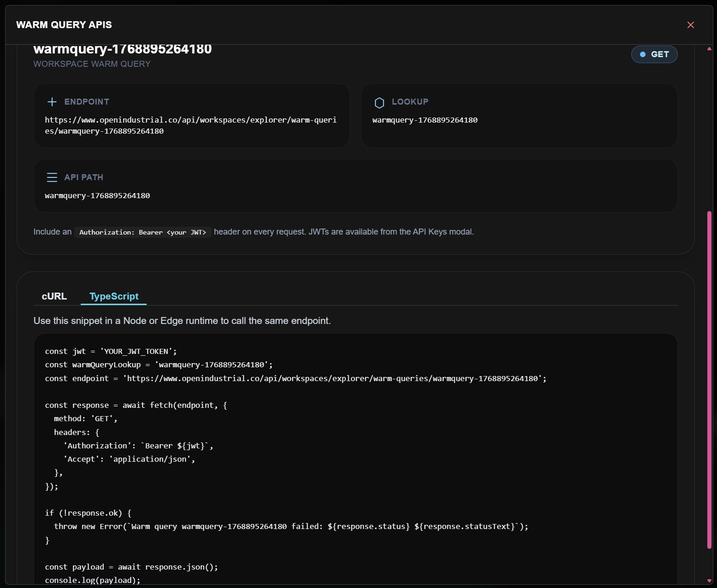
Task: Click the WORKSPACE WARM QUERY subtitle
Action: coord(92,64)
